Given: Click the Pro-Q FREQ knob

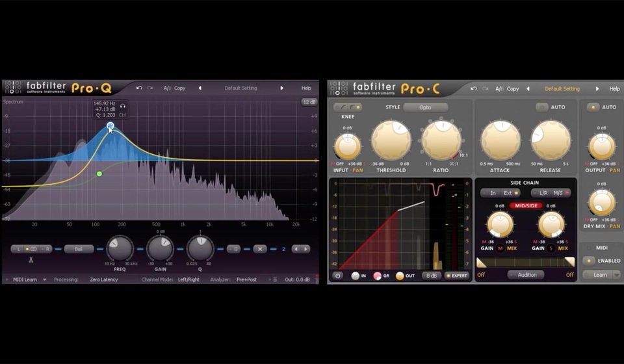Looking at the screenshot, I should 120,249.
